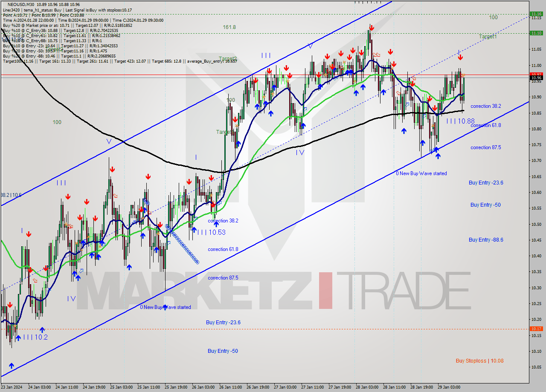Click the 'I I I 10.53' wave label
546x392 pixels.
tap(212, 232)
